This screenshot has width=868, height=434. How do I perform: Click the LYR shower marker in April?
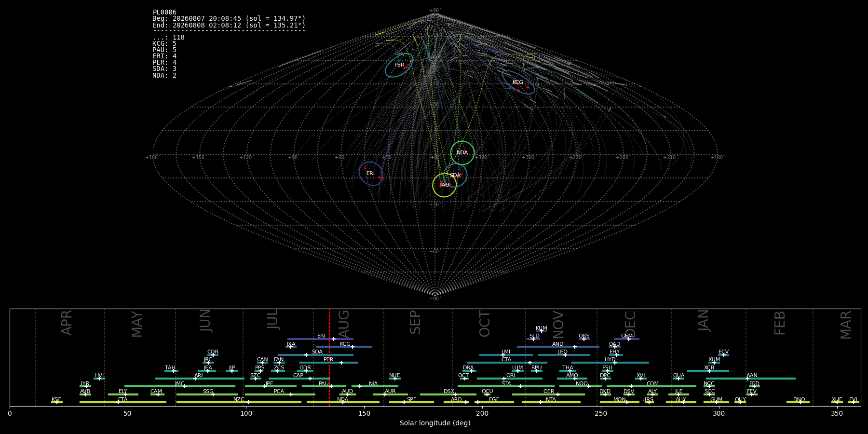85,386
